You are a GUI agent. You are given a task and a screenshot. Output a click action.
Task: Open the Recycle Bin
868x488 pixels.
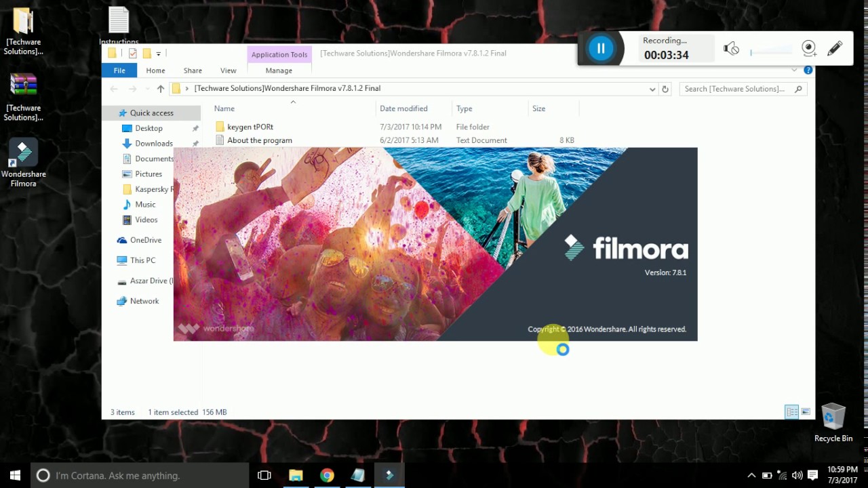point(833,423)
